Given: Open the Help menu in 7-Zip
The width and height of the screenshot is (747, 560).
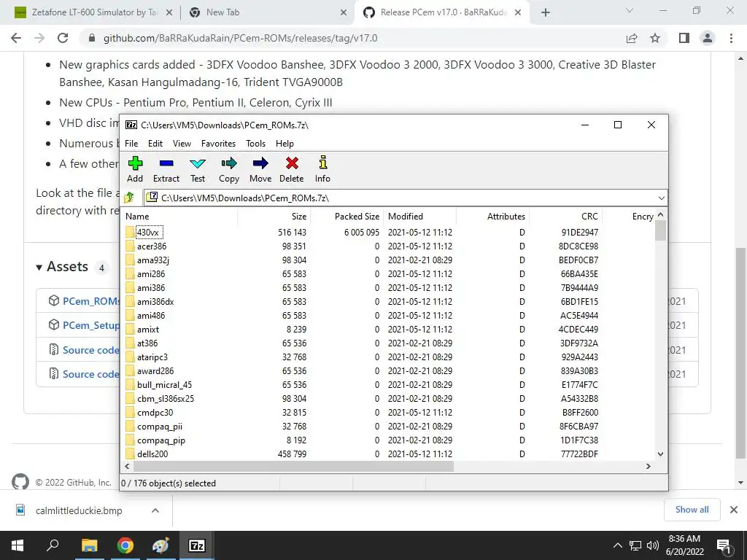Looking at the screenshot, I should pyautogui.click(x=285, y=144).
